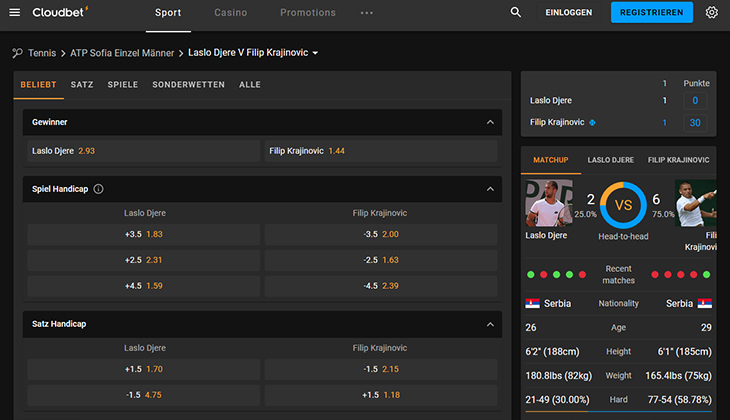The height and width of the screenshot is (420, 730).
Task: Click the 'Head-to-head' label
Action: (x=623, y=237)
